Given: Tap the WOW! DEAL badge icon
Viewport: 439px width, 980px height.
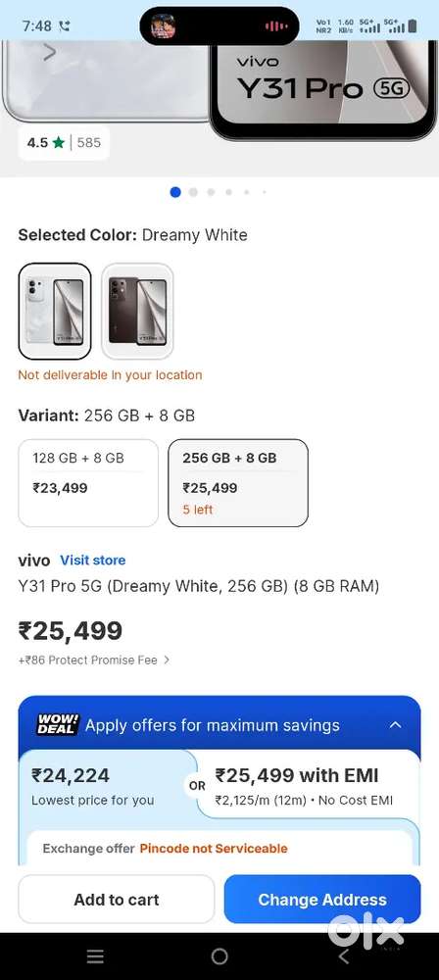Looking at the screenshot, I should pos(57,724).
